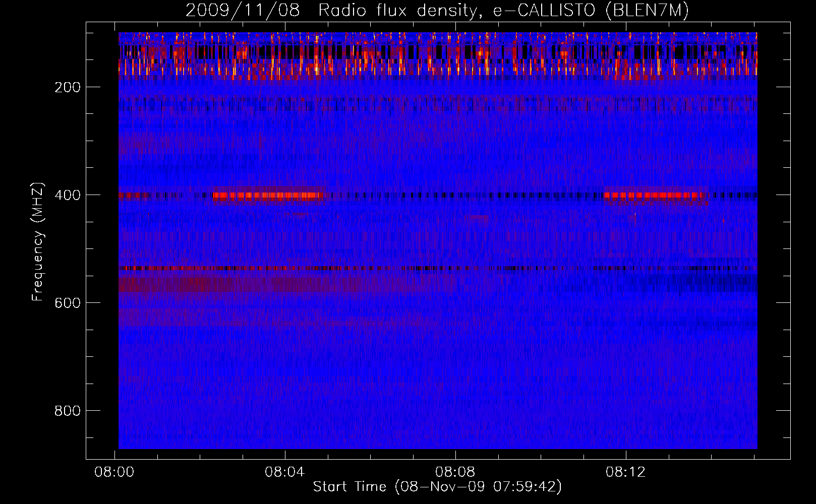Click the 'e-CALLISTO (BLEN7M)' instrument label
The width and height of the screenshot is (816, 504).
pyautogui.click(x=591, y=11)
